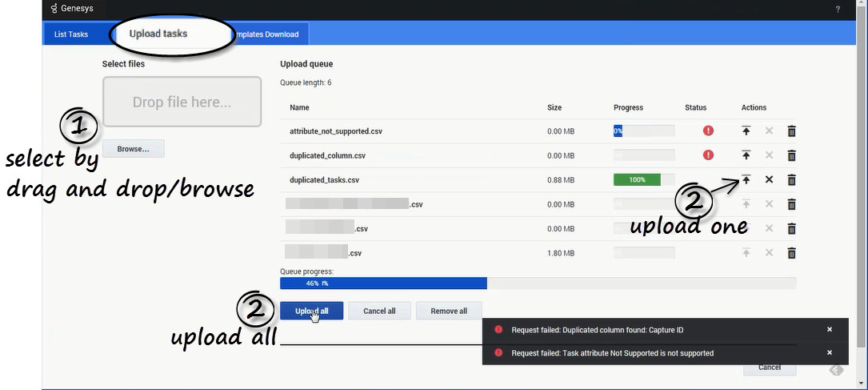The image size is (868, 390).
Task: Upload the duplicated_tasks.csv file individually
Action: [746, 180]
